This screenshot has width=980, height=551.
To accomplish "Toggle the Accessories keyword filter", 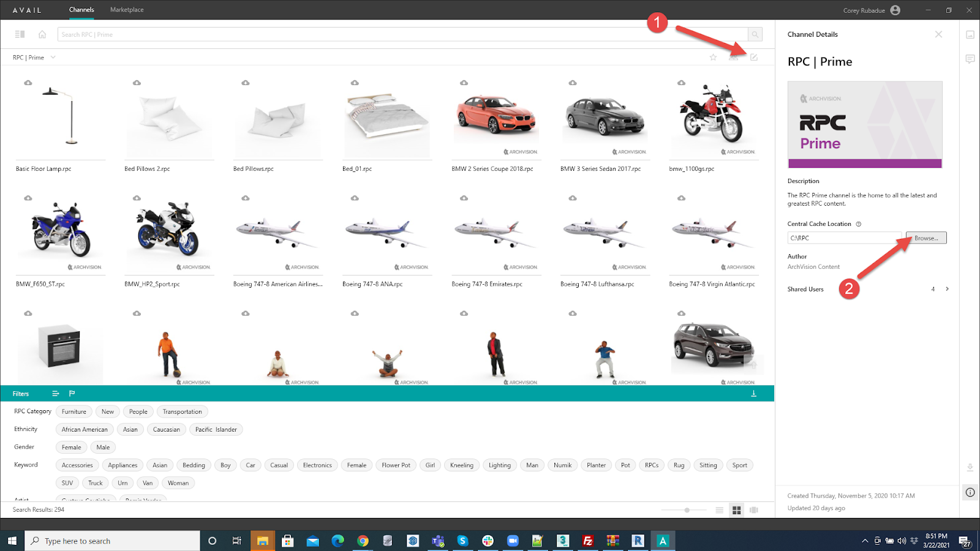I will click(x=77, y=465).
